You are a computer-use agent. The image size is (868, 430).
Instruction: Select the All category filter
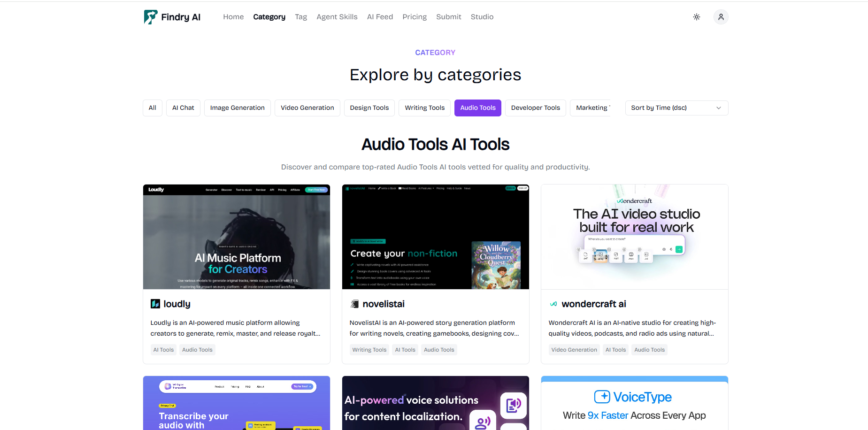(x=153, y=108)
